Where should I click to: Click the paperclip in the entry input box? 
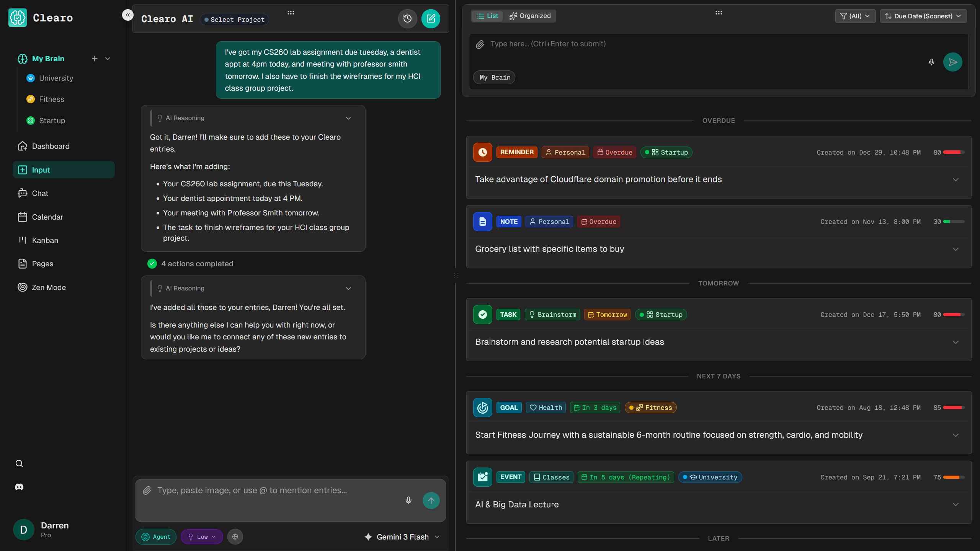480,44
